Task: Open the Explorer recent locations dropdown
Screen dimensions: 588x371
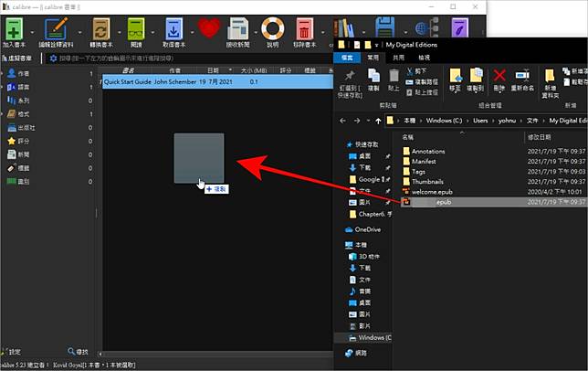Action: point(368,121)
